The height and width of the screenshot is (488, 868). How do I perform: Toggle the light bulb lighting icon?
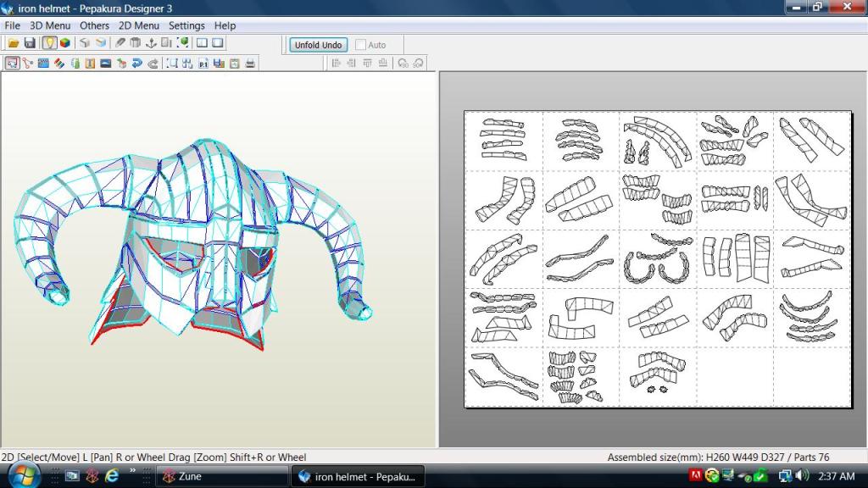49,43
